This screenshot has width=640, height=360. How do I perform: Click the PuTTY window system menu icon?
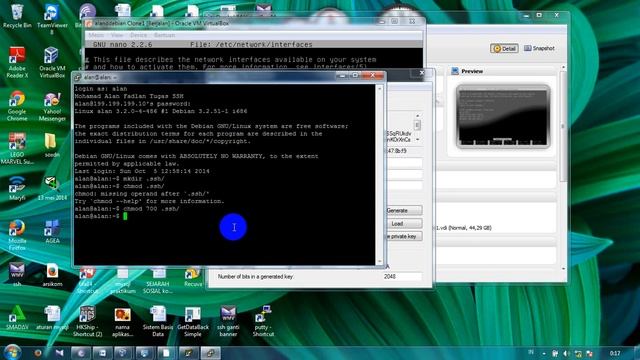pos(77,77)
